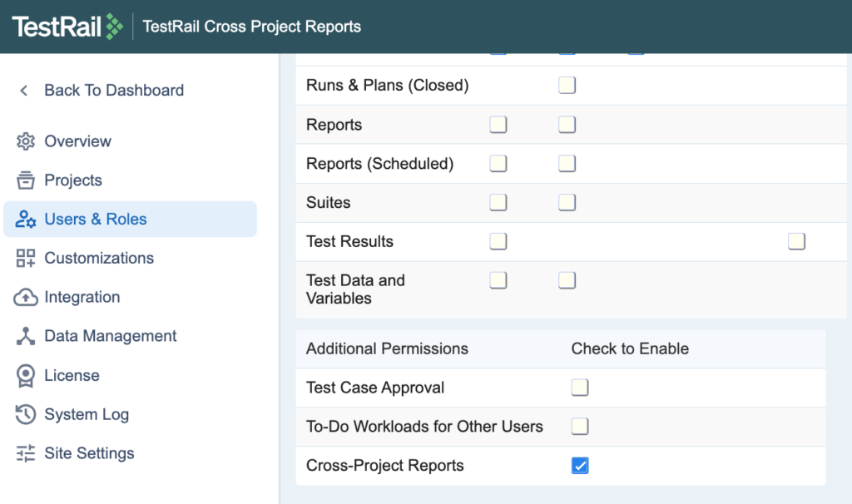Click the License badge icon
Viewport: 852px width, 504px height.
(x=26, y=376)
